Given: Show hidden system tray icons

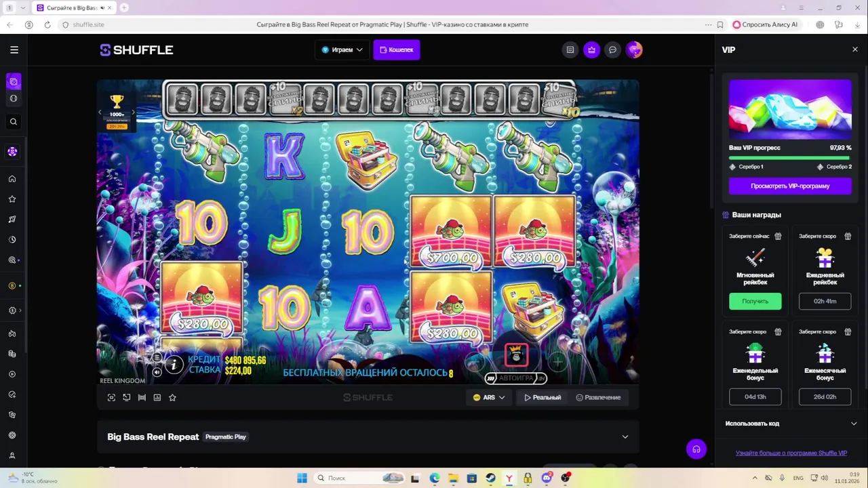Looking at the screenshot, I should [x=755, y=478].
